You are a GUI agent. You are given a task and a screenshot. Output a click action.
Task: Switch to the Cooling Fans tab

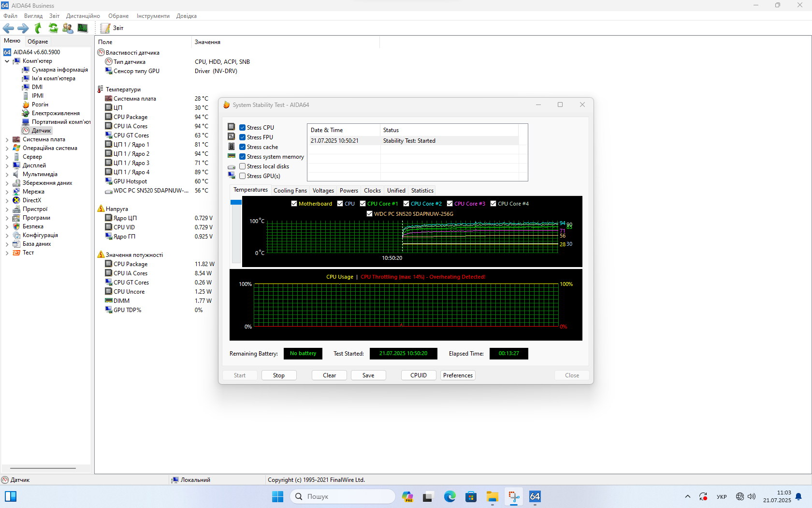pyautogui.click(x=290, y=191)
